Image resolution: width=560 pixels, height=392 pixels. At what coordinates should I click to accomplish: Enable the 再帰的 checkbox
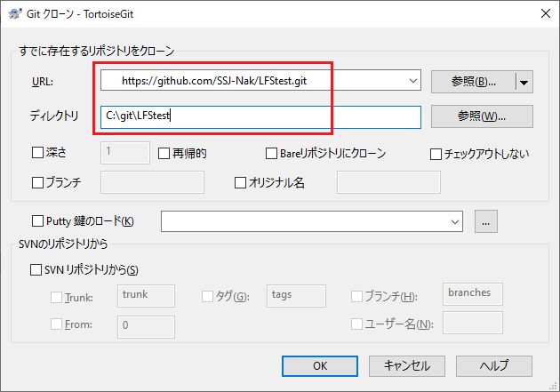tap(164, 154)
